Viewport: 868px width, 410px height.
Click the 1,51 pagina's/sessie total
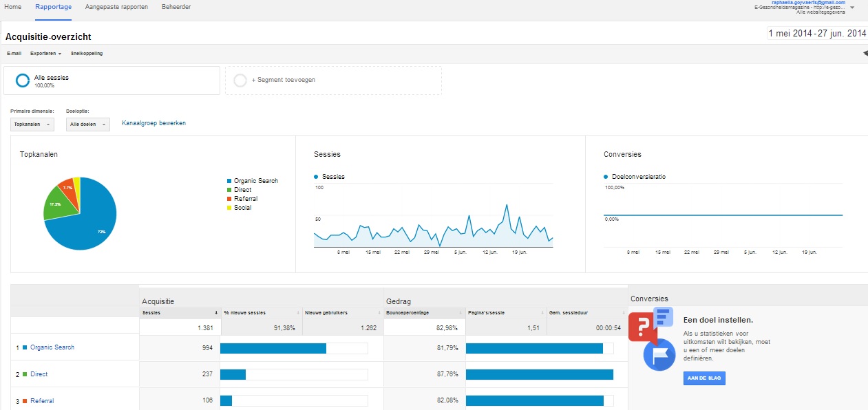coord(533,328)
